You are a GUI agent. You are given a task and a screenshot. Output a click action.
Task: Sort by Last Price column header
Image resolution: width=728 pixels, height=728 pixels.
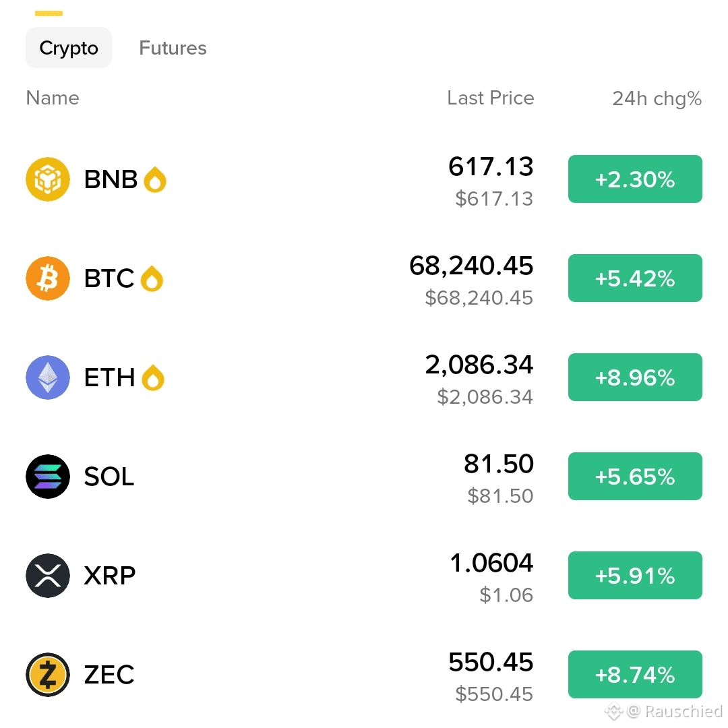point(491,98)
